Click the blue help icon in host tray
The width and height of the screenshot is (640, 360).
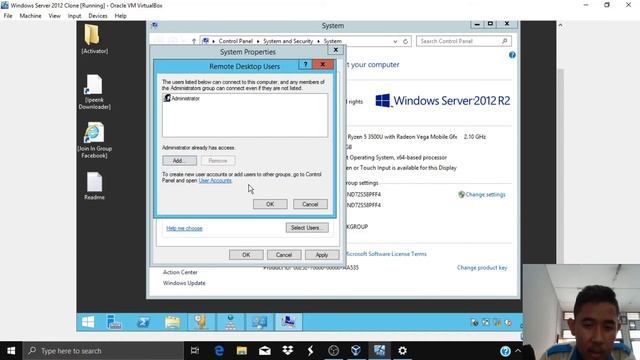tap(505, 351)
